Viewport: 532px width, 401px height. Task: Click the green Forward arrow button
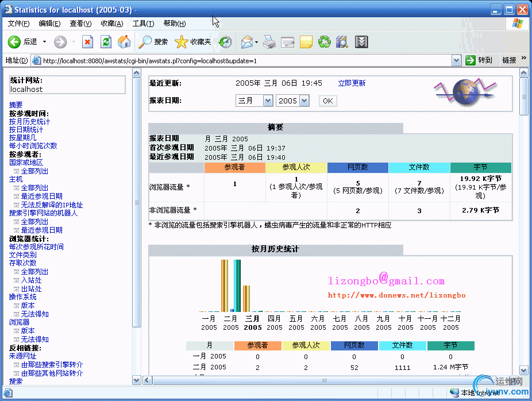click(x=60, y=42)
